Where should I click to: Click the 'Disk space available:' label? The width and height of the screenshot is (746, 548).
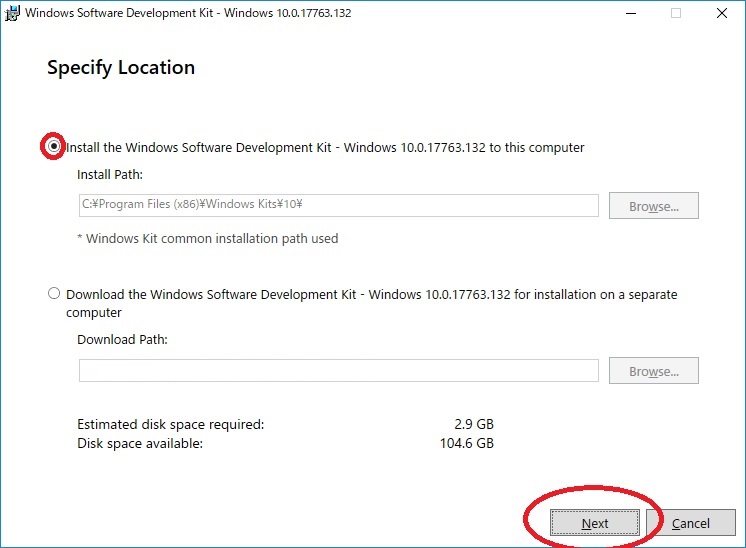140,443
